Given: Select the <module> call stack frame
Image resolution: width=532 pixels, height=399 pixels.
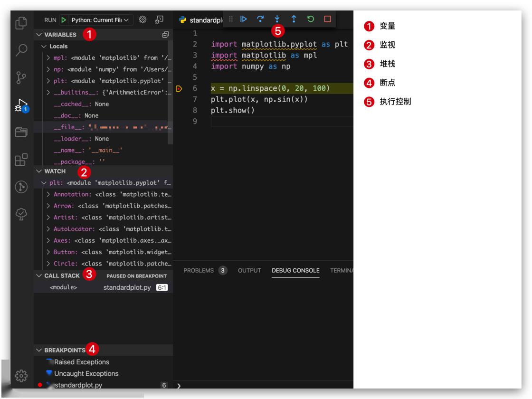Looking at the screenshot, I should 63,287.
